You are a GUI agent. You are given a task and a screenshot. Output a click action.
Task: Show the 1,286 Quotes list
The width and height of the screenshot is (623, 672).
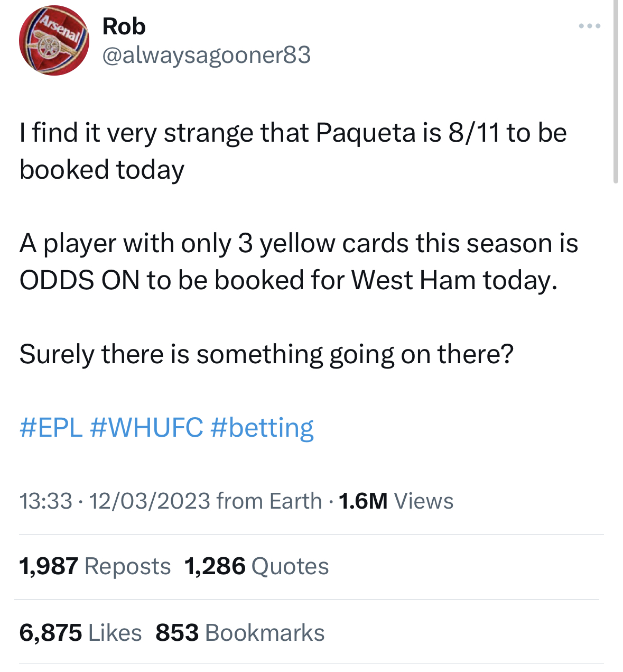[257, 566]
